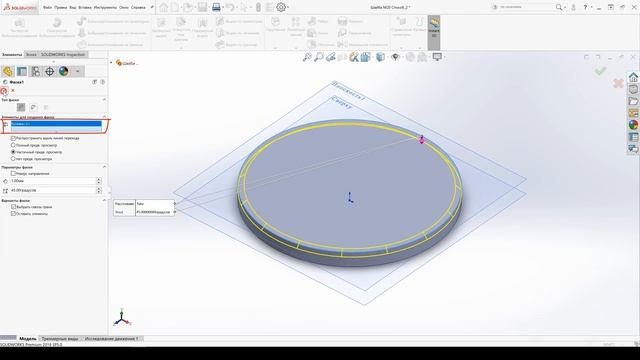Open the panel tabs overflow dropdown arrow
Image resolution: width=640 pixels, height=360 pixels.
pyautogui.click(x=78, y=71)
